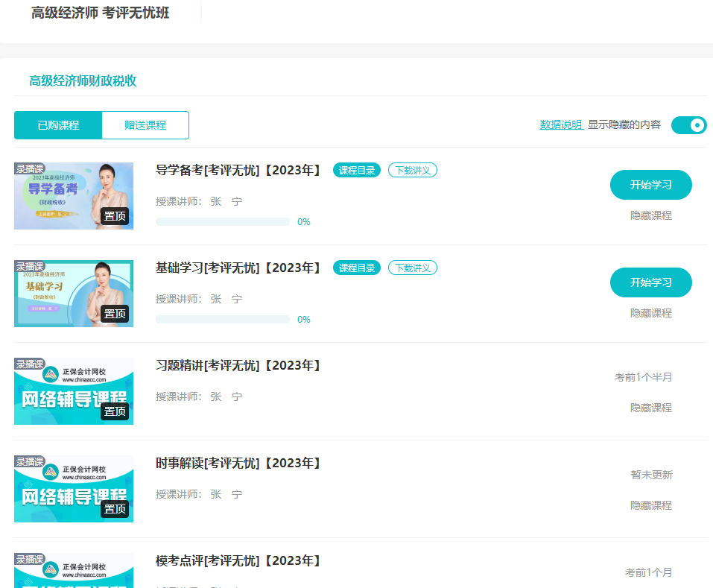Image resolution: width=713 pixels, height=588 pixels.
Task: Pin 习题精讲 course with 置顶 badge
Action: point(115,411)
